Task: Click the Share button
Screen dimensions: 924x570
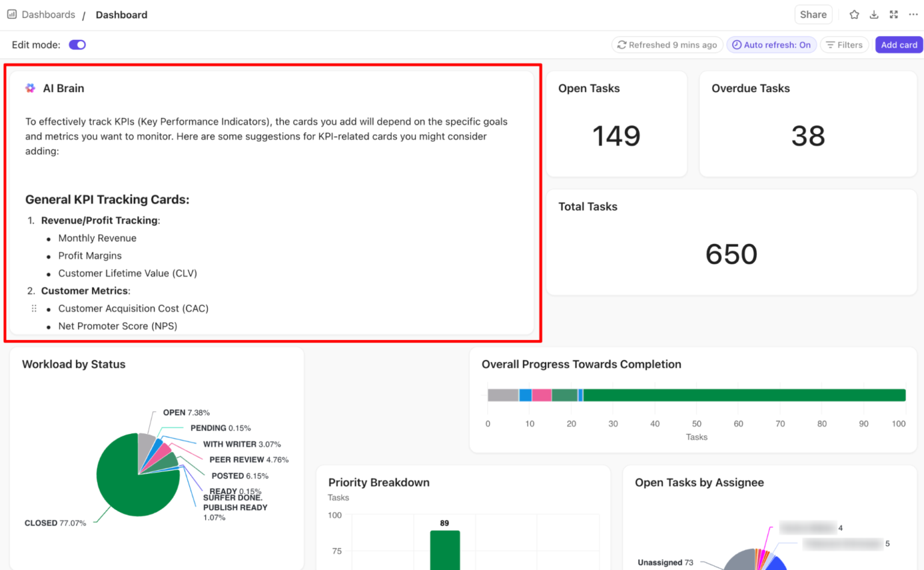Action: [813, 14]
